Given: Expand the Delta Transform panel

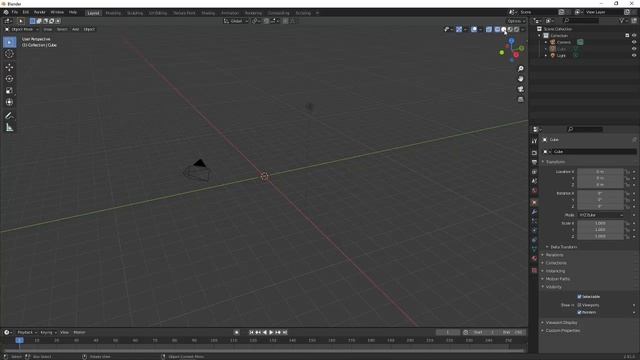Looking at the screenshot, I should point(562,247).
